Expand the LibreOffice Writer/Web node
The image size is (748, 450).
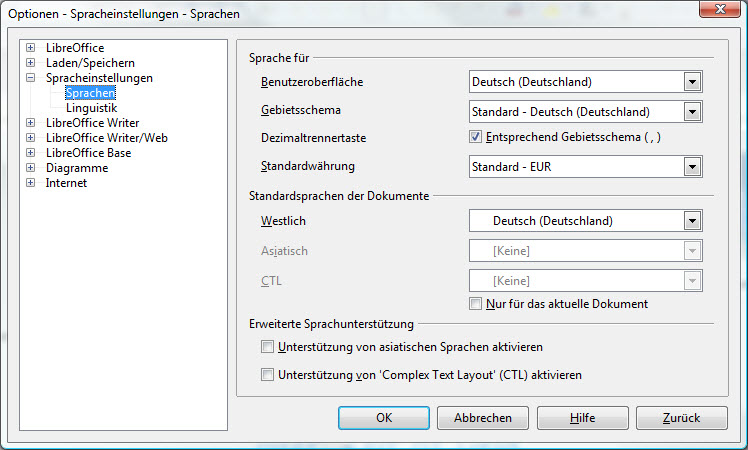[x=31, y=137]
